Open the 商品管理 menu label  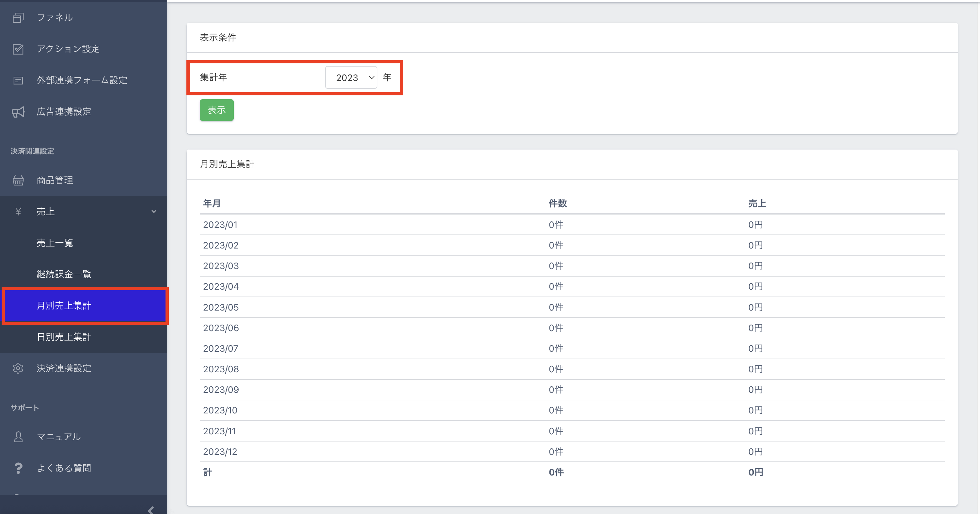[55, 180]
